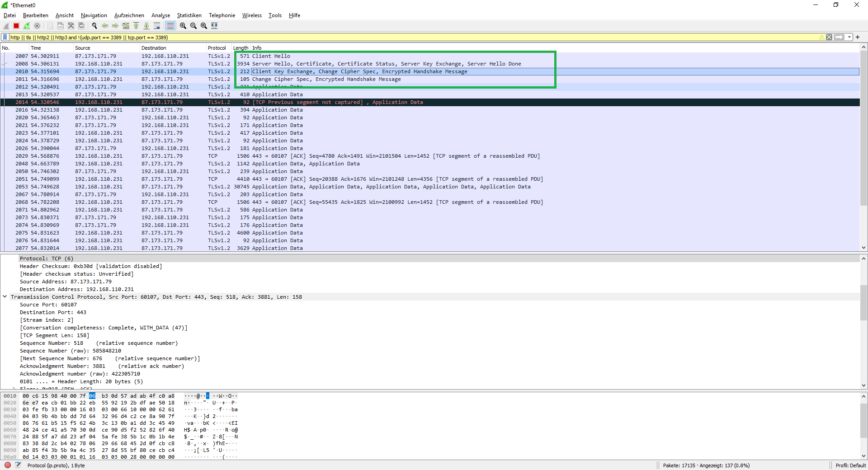The width and height of the screenshot is (868, 470).
Task: Open capture options gear icon
Action: [x=37, y=26]
